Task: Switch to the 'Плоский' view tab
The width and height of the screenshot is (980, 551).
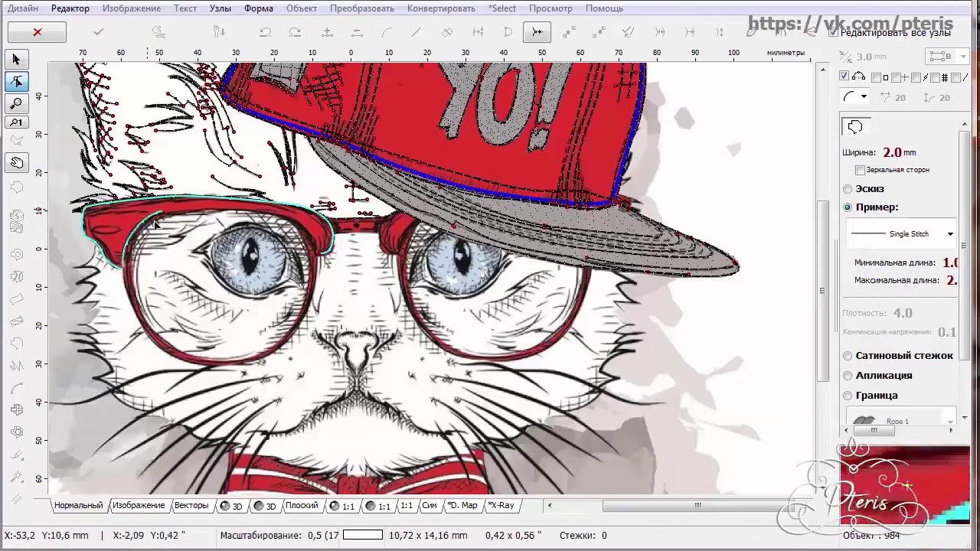Action: click(x=302, y=506)
